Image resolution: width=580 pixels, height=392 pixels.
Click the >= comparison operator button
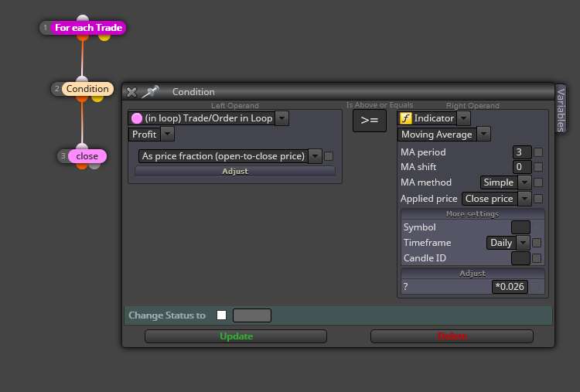point(370,121)
